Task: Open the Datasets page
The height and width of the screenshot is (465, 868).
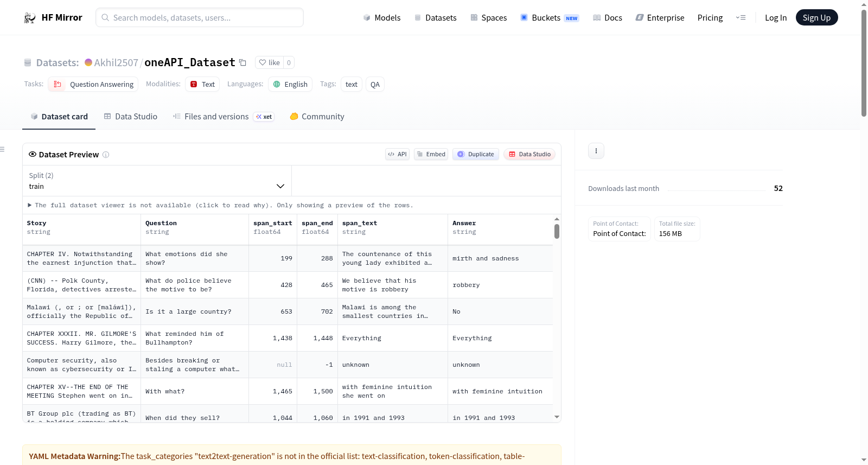Action: (x=436, y=18)
